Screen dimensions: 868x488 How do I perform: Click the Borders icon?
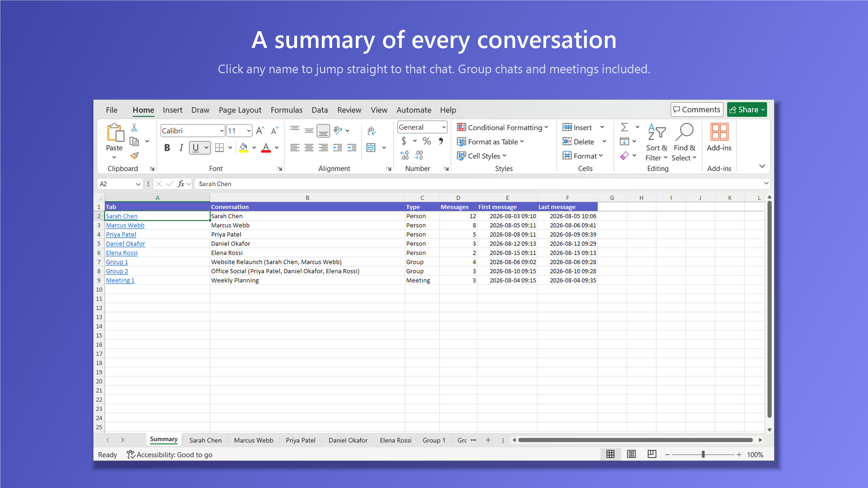[x=219, y=147]
